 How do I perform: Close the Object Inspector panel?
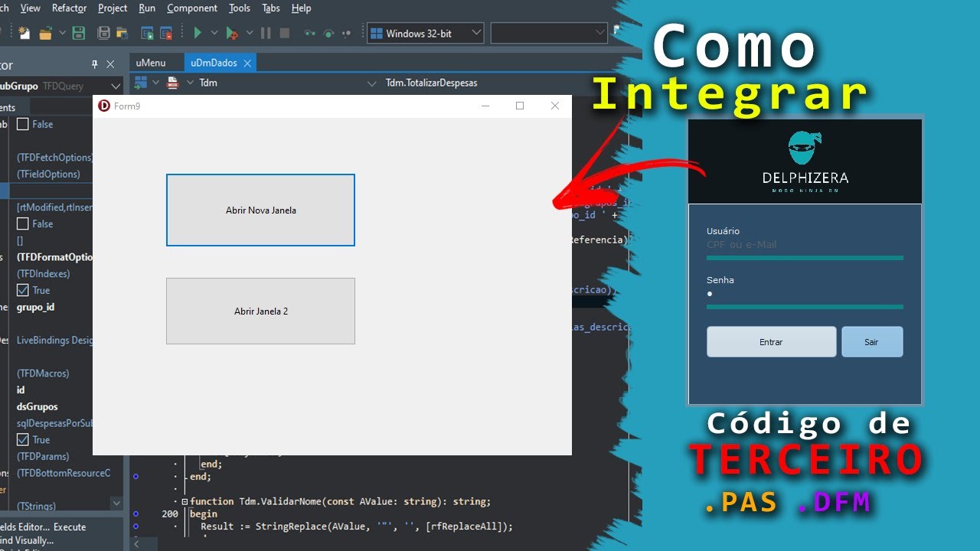(x=110, y=64)
